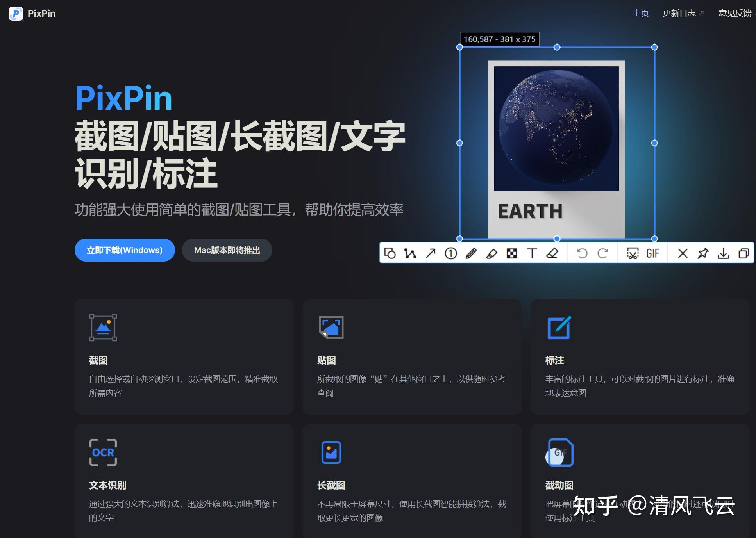756x538 pixels.
Task: Pin the capture to screen
Action: [703, 253]
